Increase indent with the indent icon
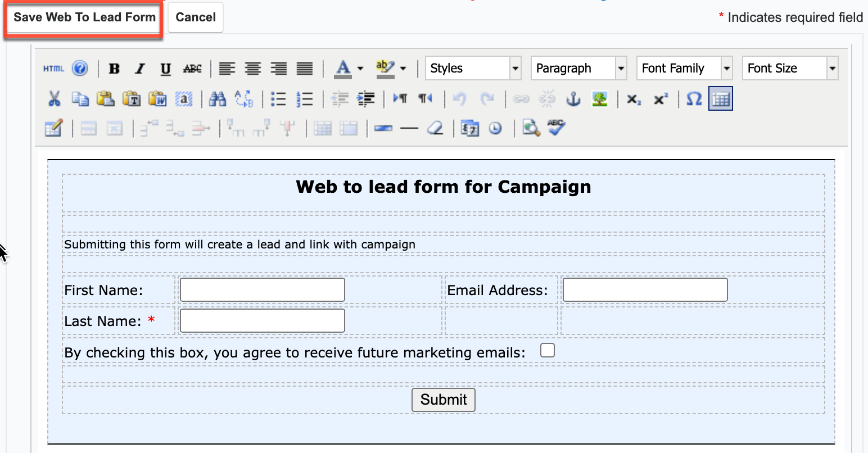Viewport: 868px width, 453px height. coord(365,99)
